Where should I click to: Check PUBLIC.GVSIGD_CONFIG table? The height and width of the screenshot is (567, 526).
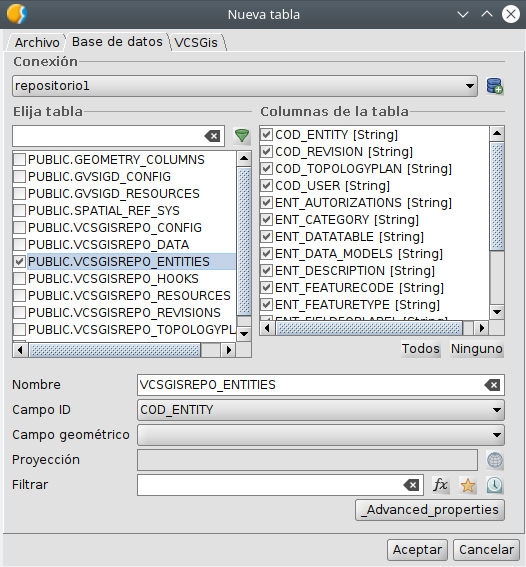[20, 176]
